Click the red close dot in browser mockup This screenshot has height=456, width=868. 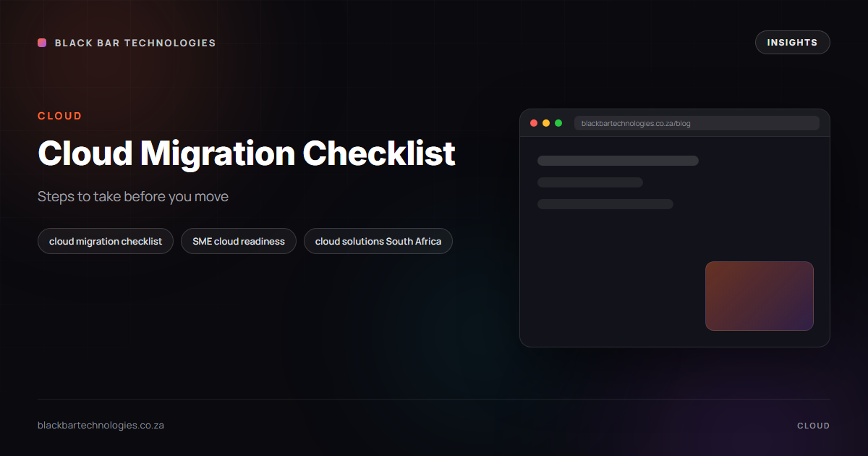pos(534,123)
